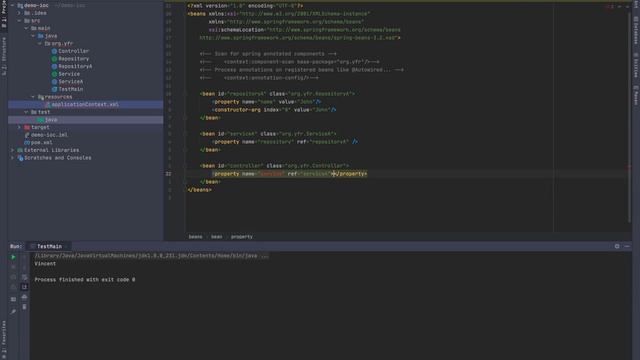Image resolution: width=640 pixels, height=360 pixels.
Task: Click the green test java folder icon
Action: tap(40, 120)
